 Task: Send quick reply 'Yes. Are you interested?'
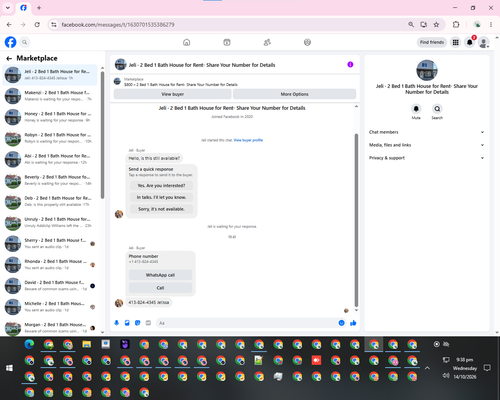pyautogui.click(x=161, y=185)
